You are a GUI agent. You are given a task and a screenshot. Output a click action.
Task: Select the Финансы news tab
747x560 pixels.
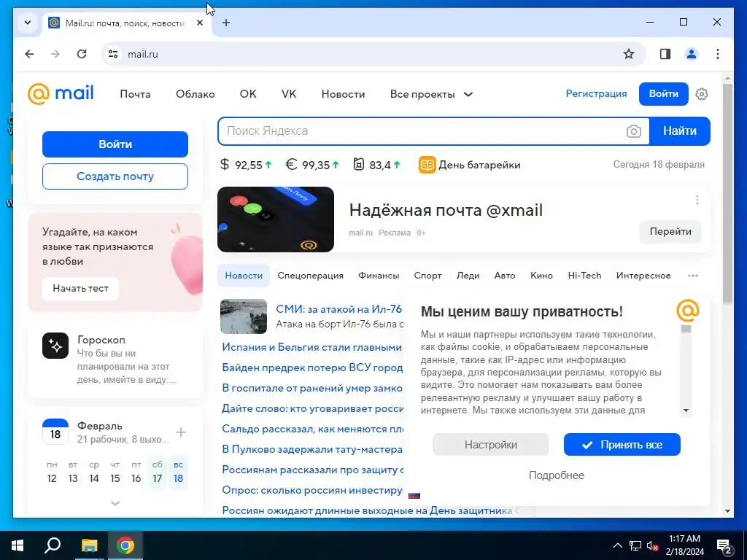point(379,276)
